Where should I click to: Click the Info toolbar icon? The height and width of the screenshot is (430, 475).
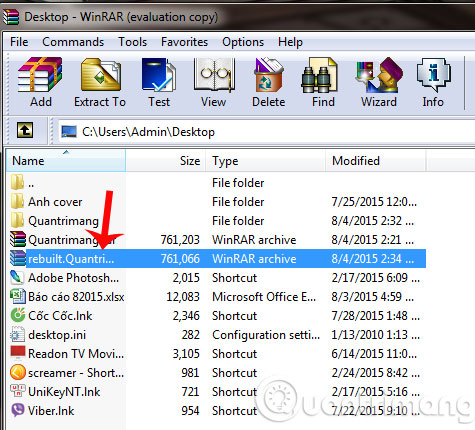point(433,75)
